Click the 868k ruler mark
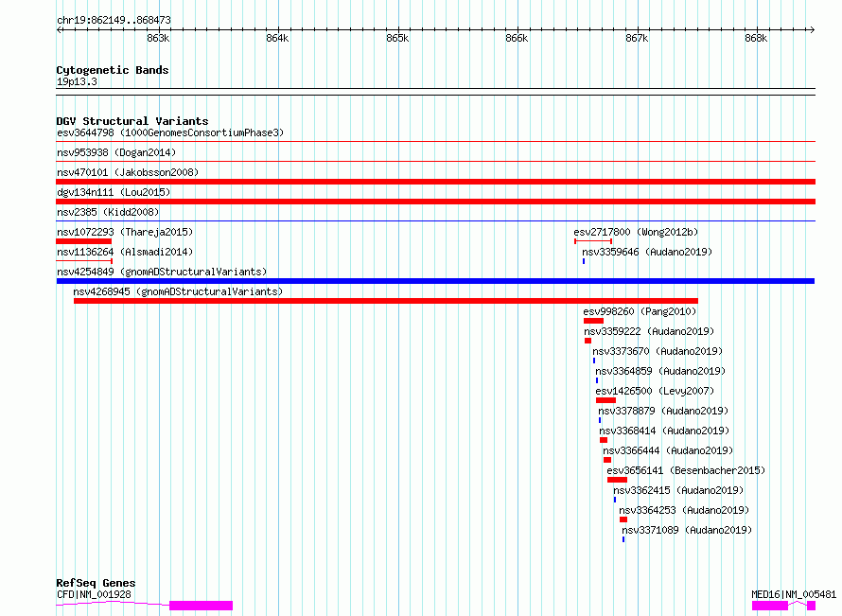 (x=756, y=38)
